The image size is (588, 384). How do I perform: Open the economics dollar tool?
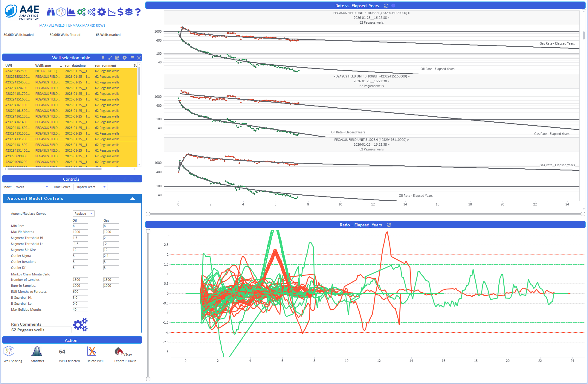point(121,12)
